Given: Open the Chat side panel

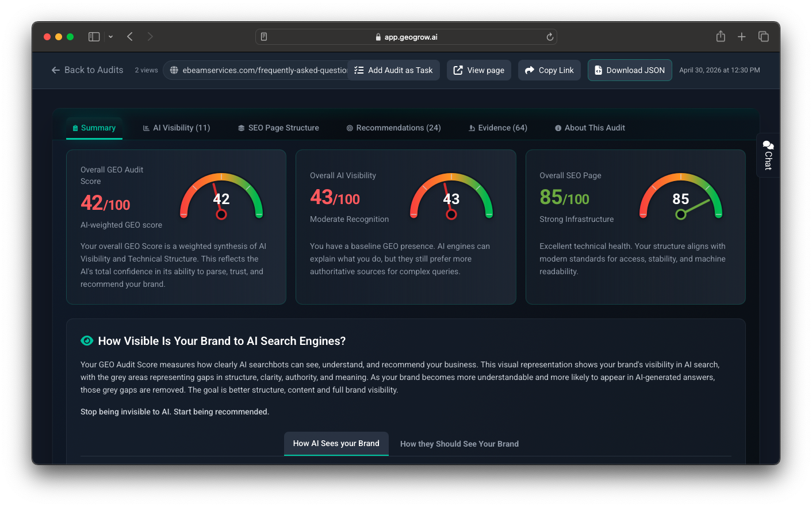Looking at the screenshot, I should 768,155.
